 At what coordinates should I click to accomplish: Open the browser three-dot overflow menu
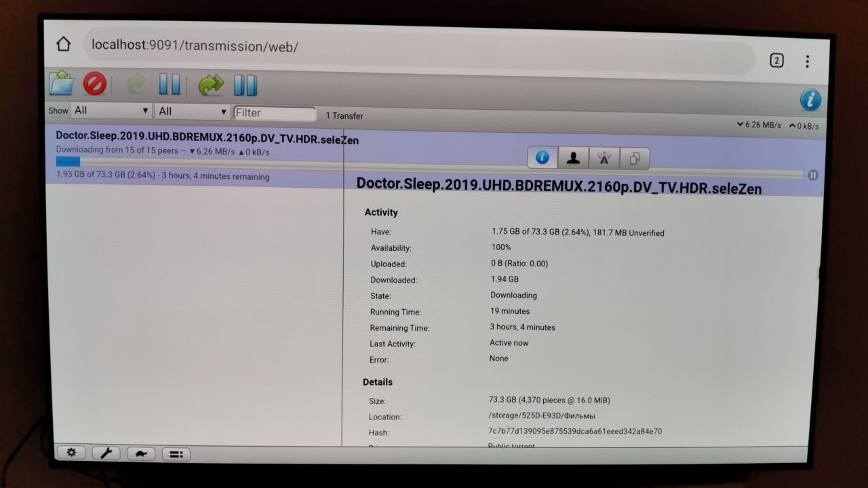pos(807,62)
